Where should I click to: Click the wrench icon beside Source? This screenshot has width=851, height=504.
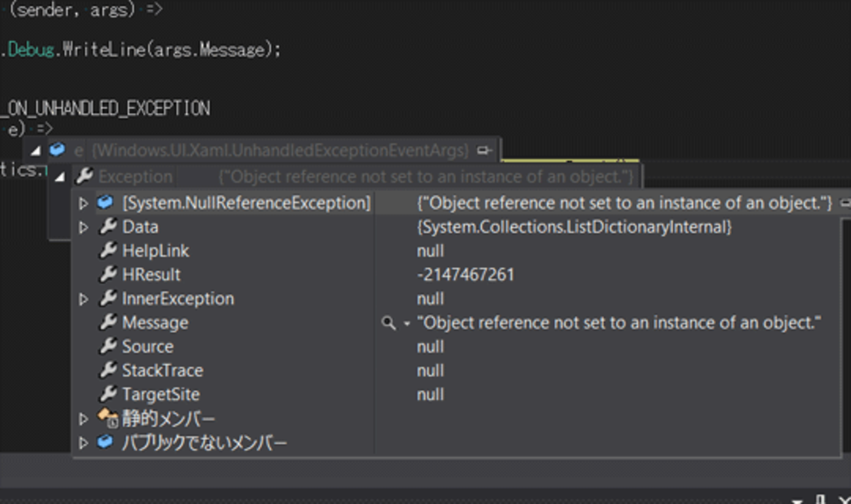(x=107, y=346)
